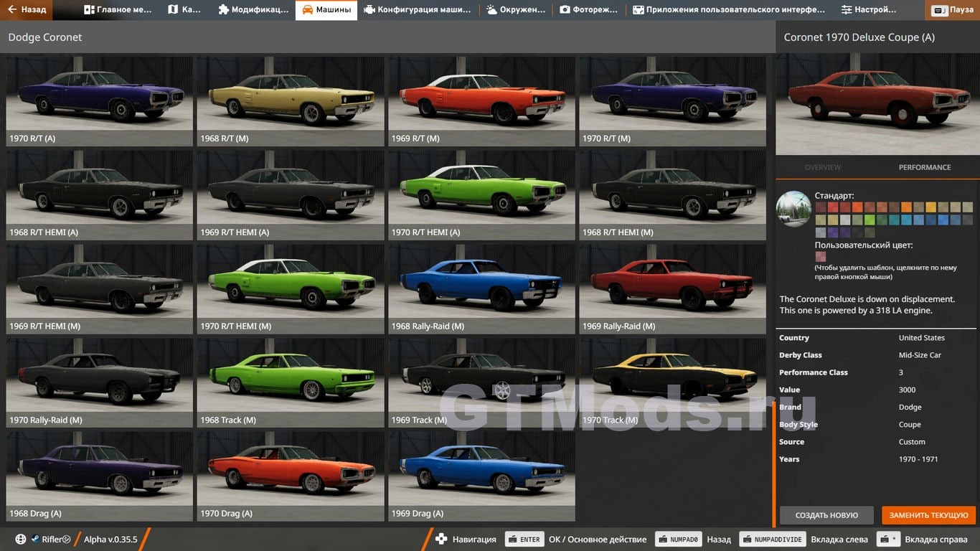Pick the black 1969 Track (M) car

[482, 383]
